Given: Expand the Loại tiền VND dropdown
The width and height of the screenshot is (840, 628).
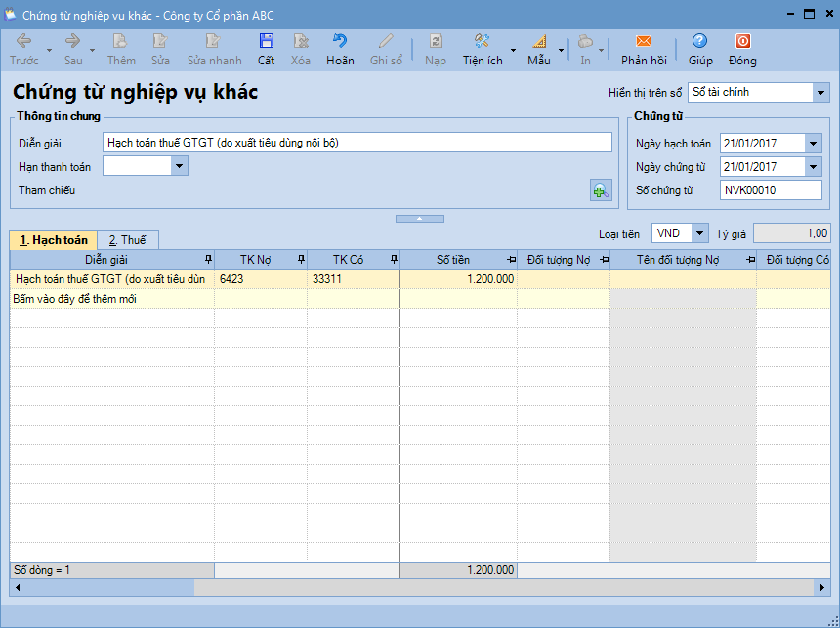Looking at the screenshot, I should 699,233.
